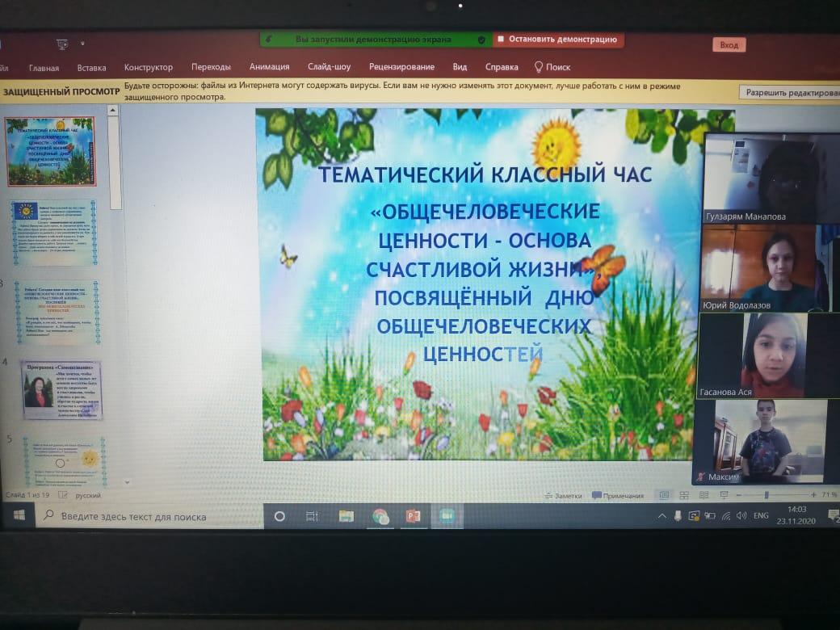
Task: Open the Анимация ribbon tab
Action: coord(269,67)
